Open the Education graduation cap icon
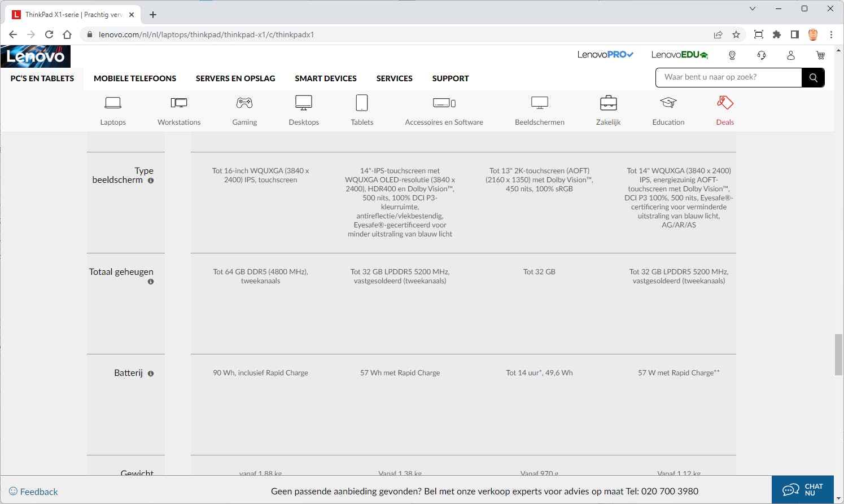 tap(668, 103)
